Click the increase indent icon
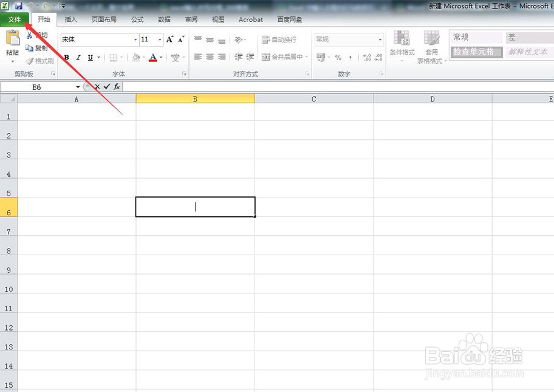 [x=250, y=57]
